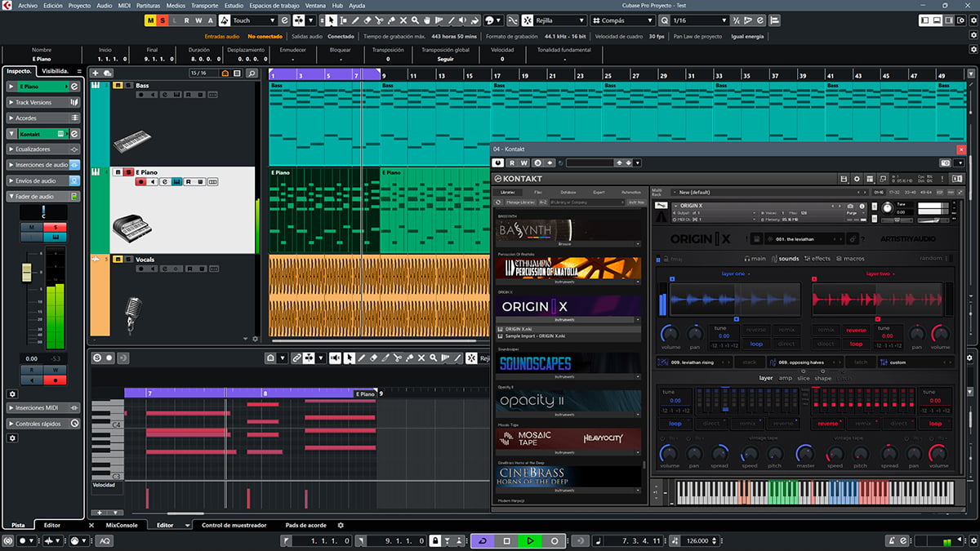980x551 pixels.
Task: Click the Opacity II library banner
Action: point(569,401)
